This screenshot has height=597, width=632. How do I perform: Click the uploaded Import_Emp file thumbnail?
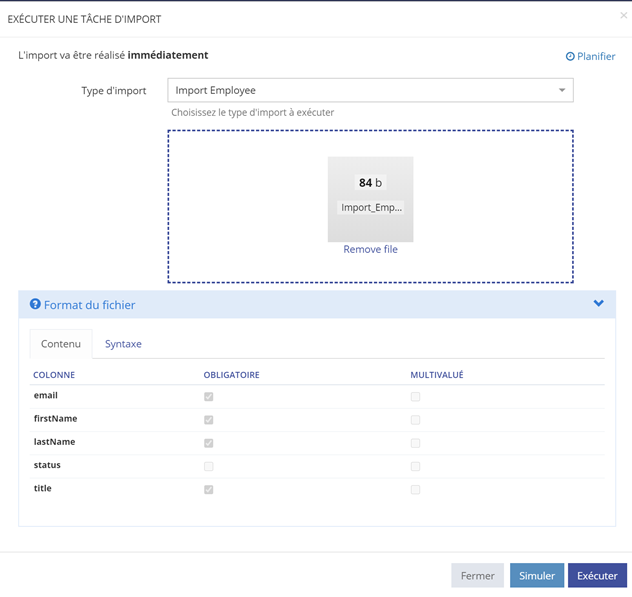pyautogui.click(x=370, y=197)
